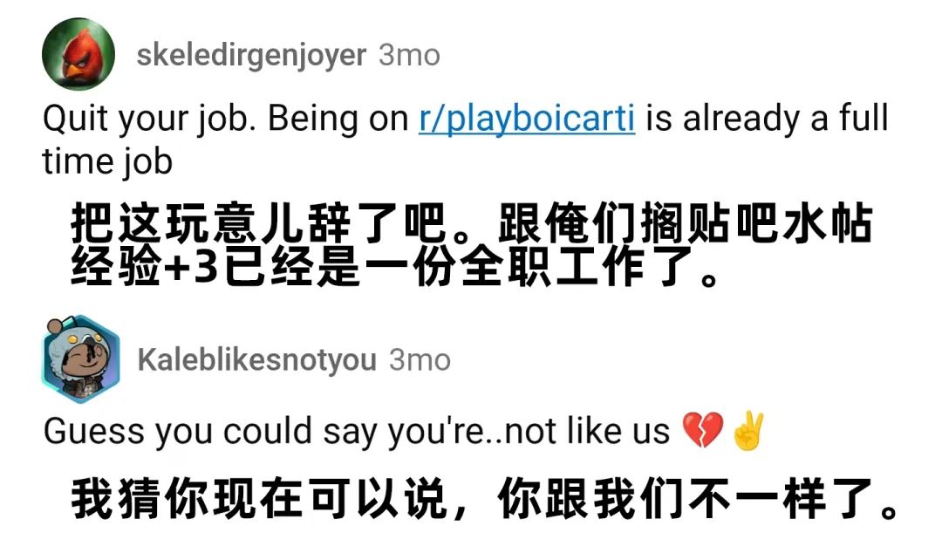Visit the skeledirgenjoyer username profile
Screen dimensions: 942x560
(251, 55)
